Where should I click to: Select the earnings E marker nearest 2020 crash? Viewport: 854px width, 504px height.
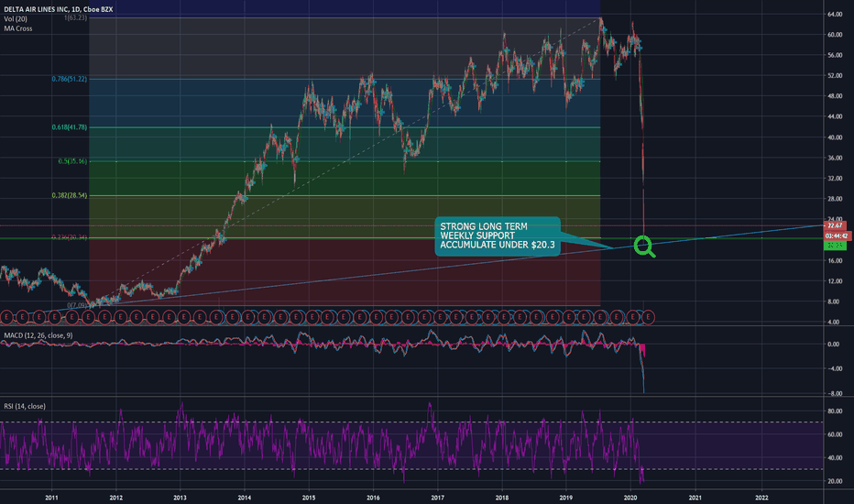tap(648, 316)
